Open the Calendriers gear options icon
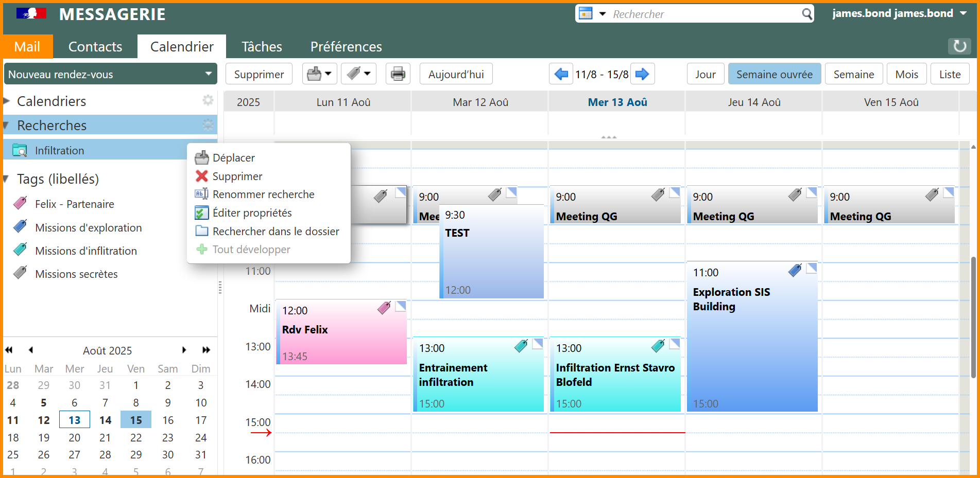Screen dimensions: 980x478 pos(208,100)
